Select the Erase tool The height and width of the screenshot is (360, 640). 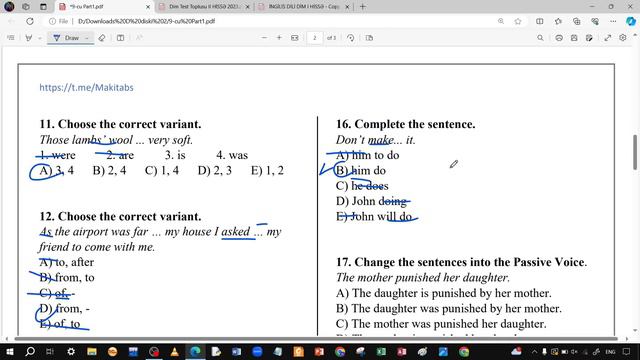(x=102, y=38)
